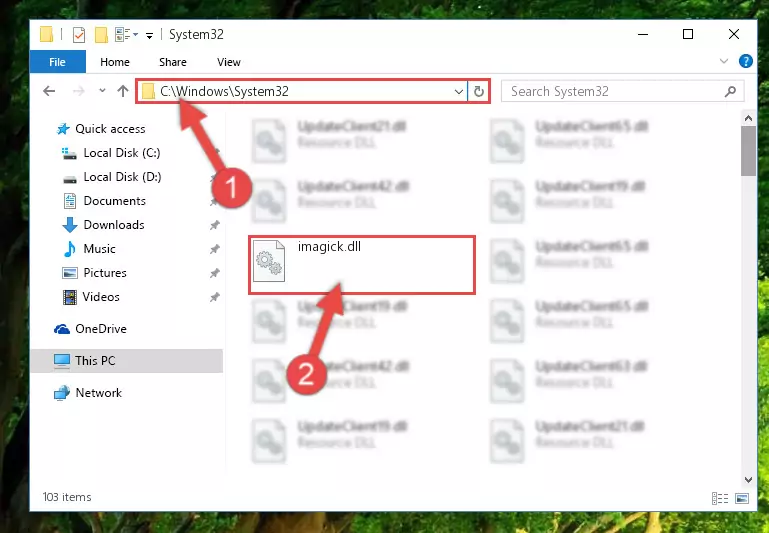Screen dimensions: 769x533
Task: Click the vertical scrollbar thumb
Action: pos(748,151)
